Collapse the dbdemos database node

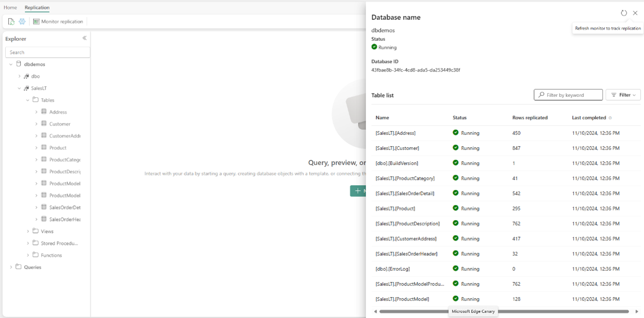click(x=11, y=65)
